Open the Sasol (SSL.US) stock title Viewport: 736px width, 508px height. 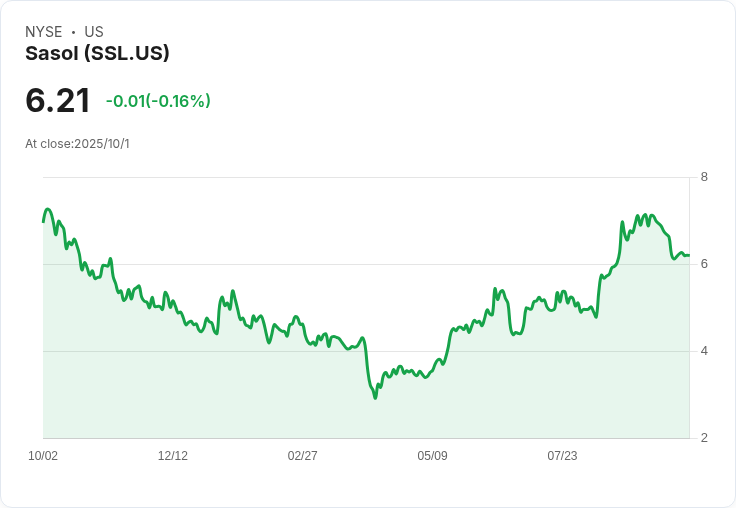[97, 54]
